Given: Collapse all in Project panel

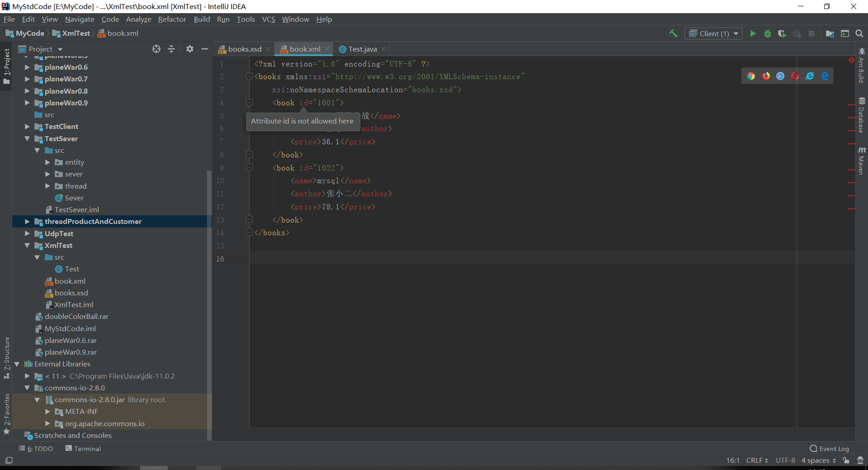Looking at the screenshot, I should point(171,49).
